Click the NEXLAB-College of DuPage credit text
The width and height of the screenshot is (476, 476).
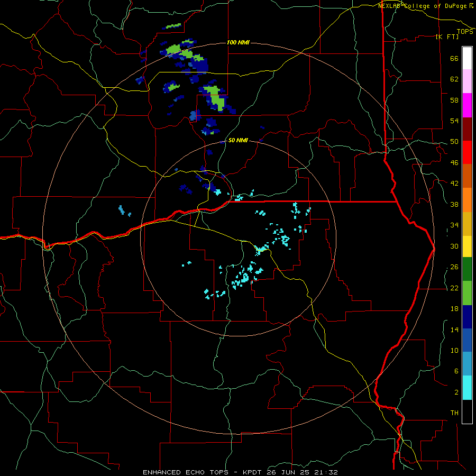[423, 6]
